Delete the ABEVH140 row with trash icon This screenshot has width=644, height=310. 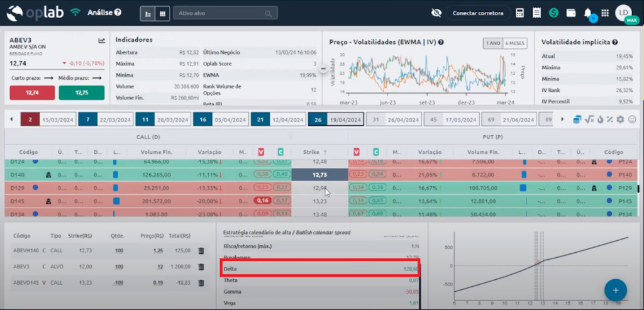tap(201, 250)
